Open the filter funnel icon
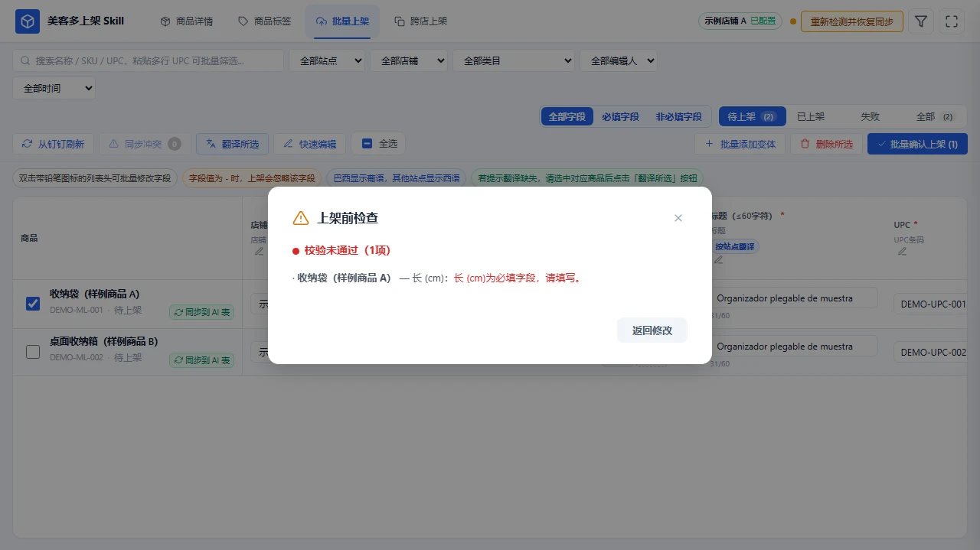The image size is (980, 550). tap(921, 21)
